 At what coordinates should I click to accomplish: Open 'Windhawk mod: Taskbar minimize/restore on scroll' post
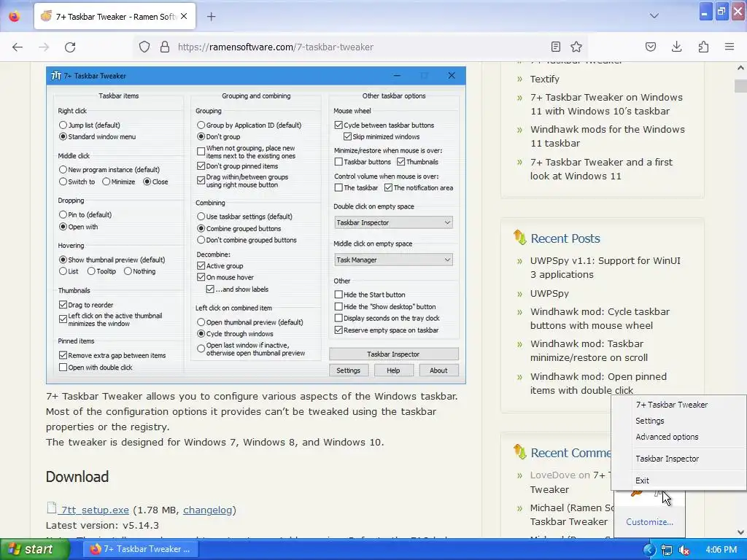click(x=589, y=351)
